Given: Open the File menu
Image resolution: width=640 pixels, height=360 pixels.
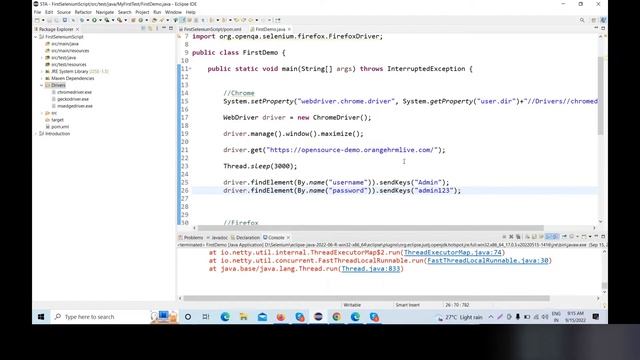Looking at the screenshot, I should [x=37, y=12].
